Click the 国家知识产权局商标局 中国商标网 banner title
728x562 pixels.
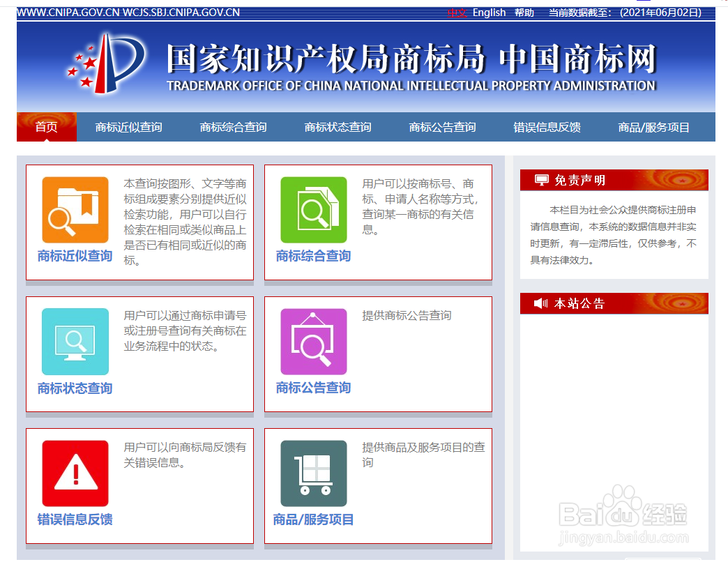411,59
